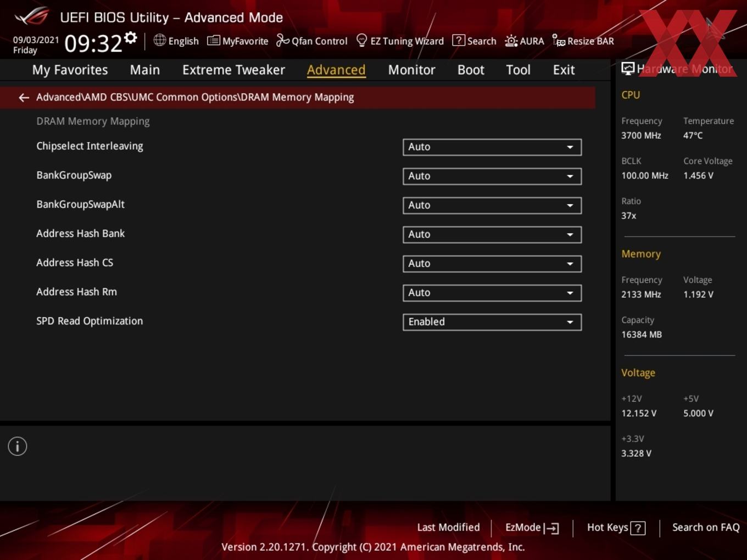
Task: Switch to the Tool tab
Action: tap(518, 70)
